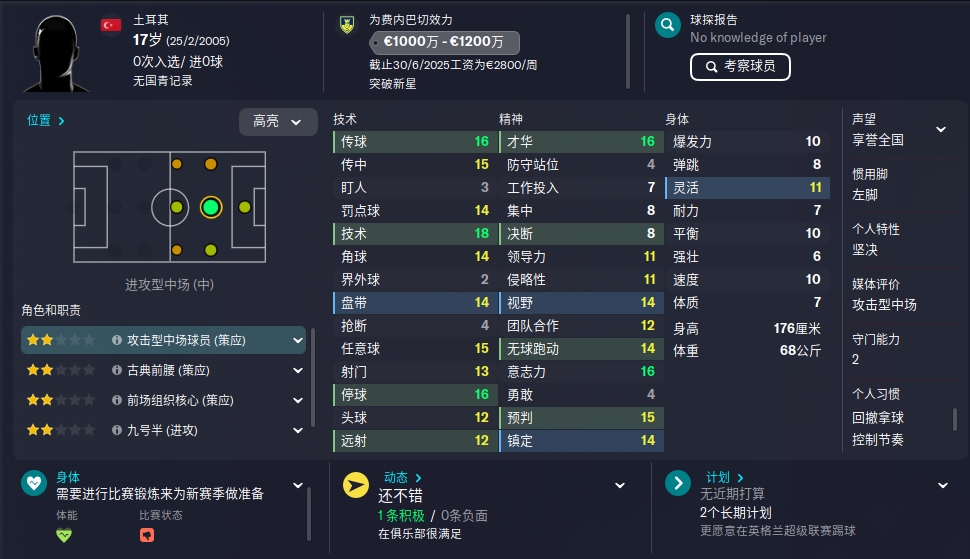This screenshot has height=559, width=970.
Task: Select the large green pitch position dot
Action: [x=211, y=207]
